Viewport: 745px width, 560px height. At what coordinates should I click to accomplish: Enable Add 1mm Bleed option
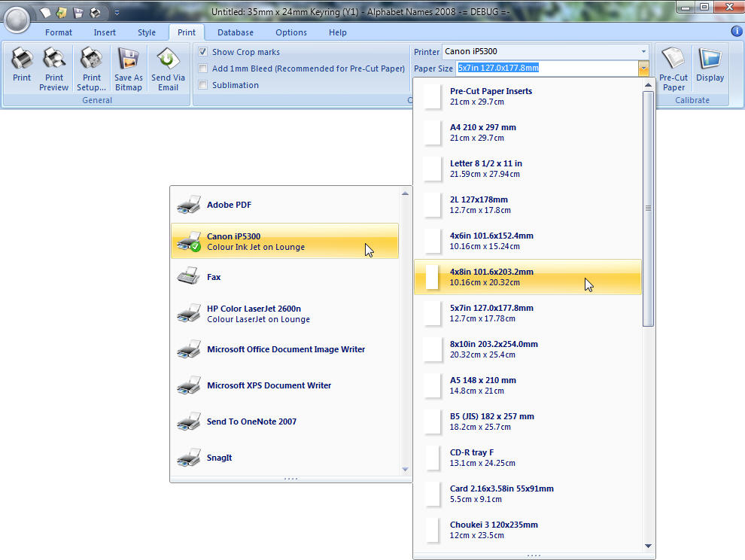coord(203,68)
